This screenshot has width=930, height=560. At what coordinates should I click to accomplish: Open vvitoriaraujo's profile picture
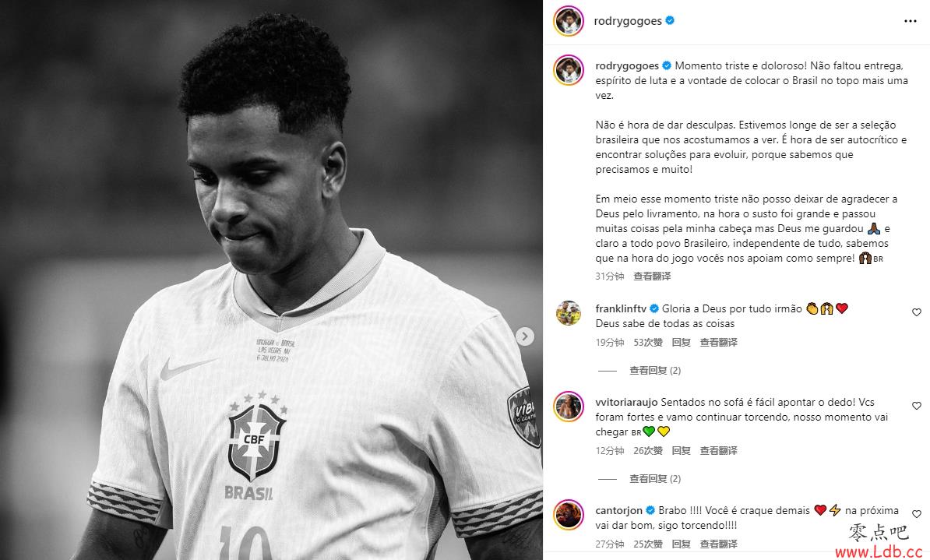point(568,407)
